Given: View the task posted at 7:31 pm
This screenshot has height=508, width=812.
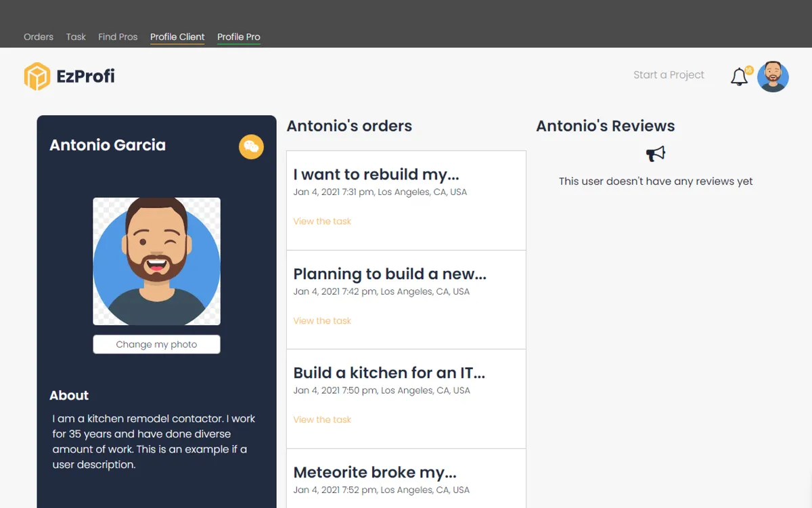Looking at the screenshot, I should [x=322, y=221].
